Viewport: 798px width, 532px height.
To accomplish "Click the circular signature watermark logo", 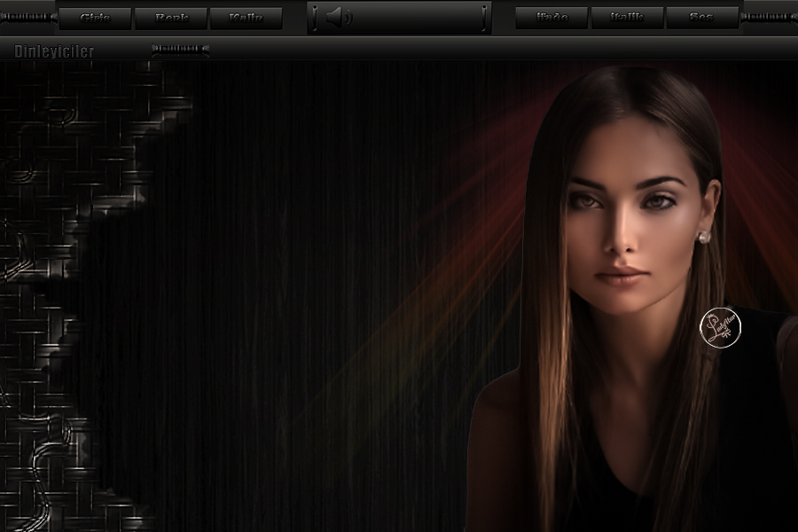I will pos(720,327).
